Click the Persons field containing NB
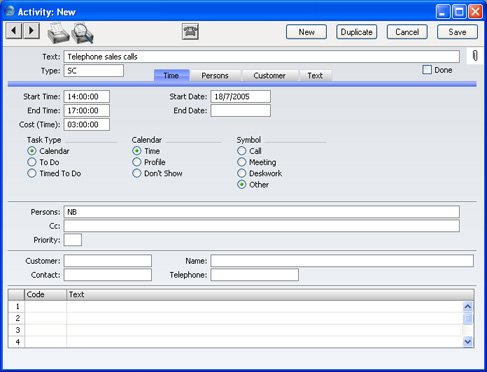The height and width of the screenshot is (372, 487). (x=262, y=212)
